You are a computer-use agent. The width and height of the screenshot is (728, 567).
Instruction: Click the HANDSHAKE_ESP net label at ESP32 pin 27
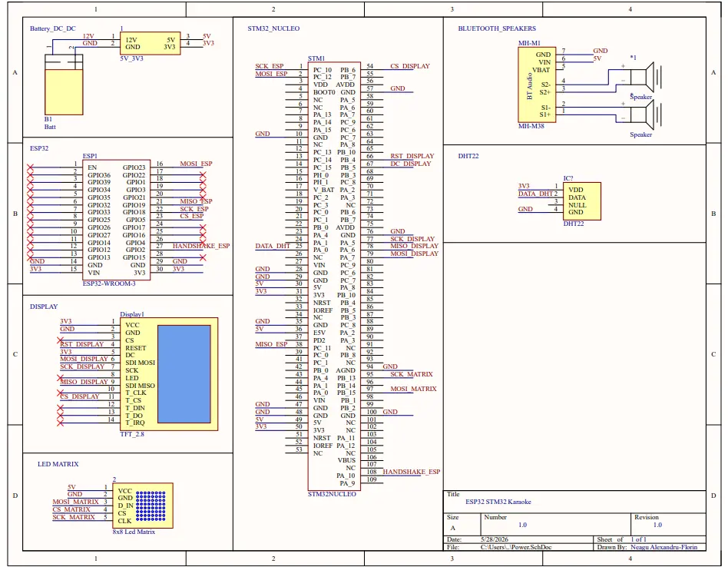tap(201, 246)
